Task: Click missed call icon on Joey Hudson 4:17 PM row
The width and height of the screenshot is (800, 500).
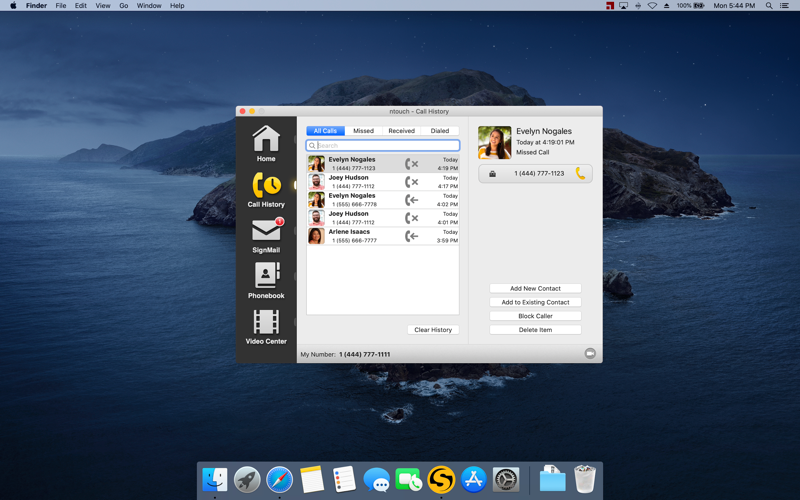Action: pyautogui.click(x=411, y=182)
